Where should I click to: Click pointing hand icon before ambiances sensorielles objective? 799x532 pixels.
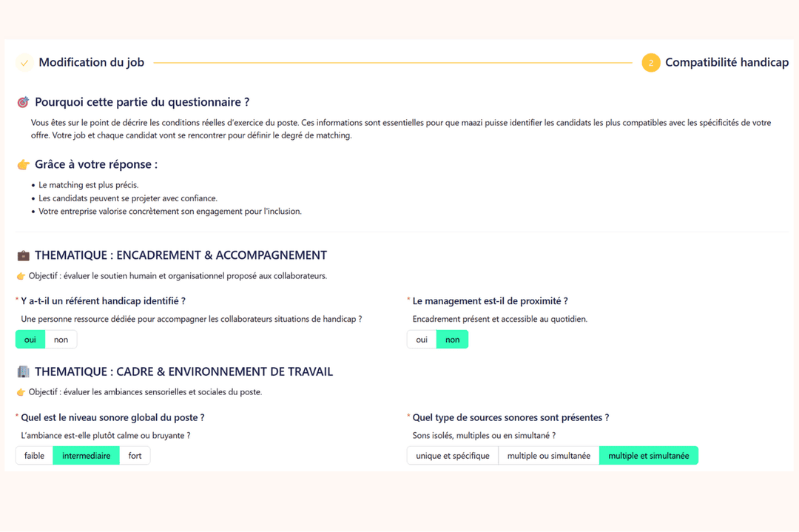(21, 392)
